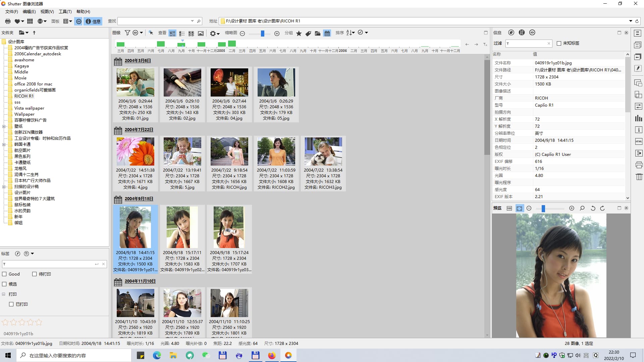
Task: Group images by folder
Action: pos(317,33)
